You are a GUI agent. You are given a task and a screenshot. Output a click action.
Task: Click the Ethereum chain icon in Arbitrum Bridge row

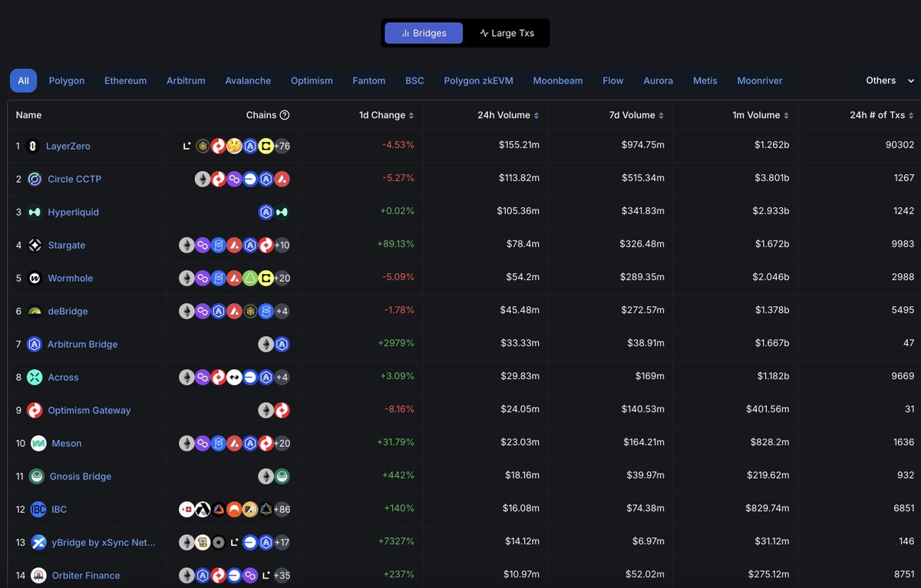(266, 344)
